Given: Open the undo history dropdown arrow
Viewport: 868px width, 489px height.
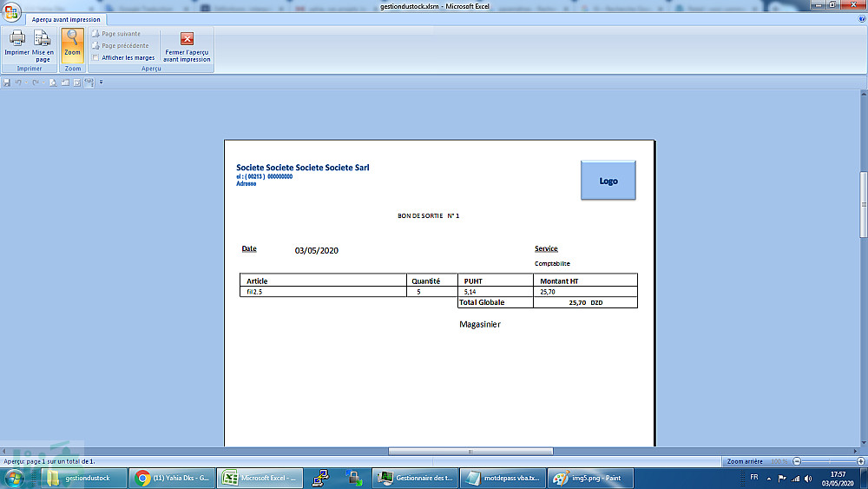Looking at the screenshot, I should point(26,83).
